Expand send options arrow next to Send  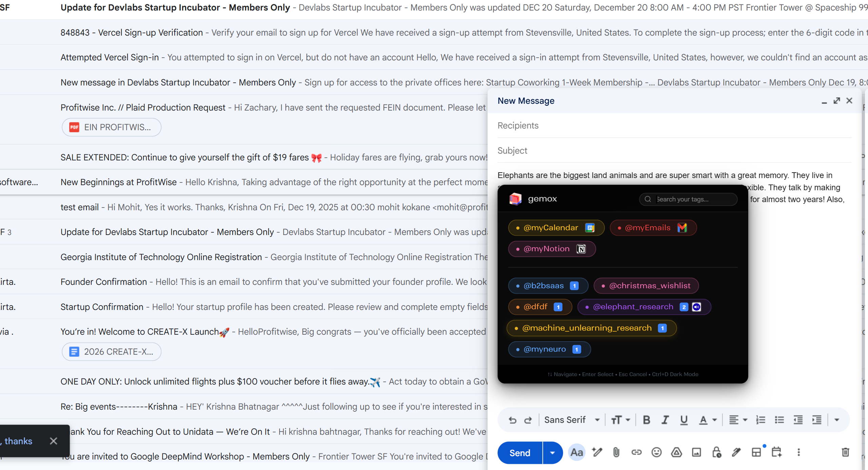tap(552, 453)
